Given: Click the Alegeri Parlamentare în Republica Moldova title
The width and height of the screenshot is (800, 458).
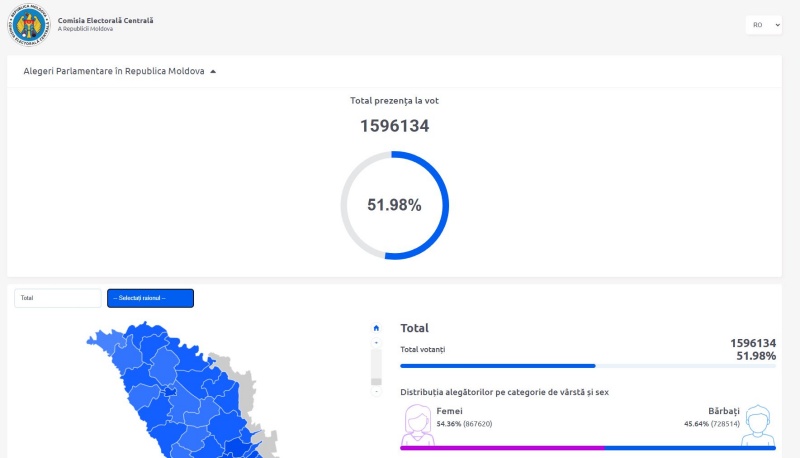Looking at the screenshot, I should tap(114, 72).
